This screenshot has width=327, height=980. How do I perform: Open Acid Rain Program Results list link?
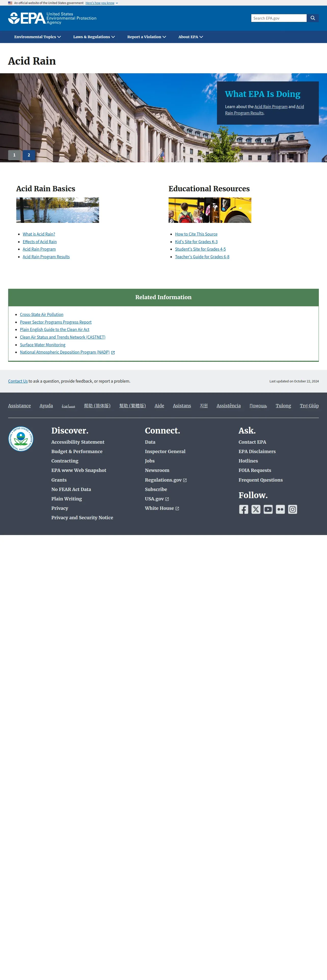46,257
